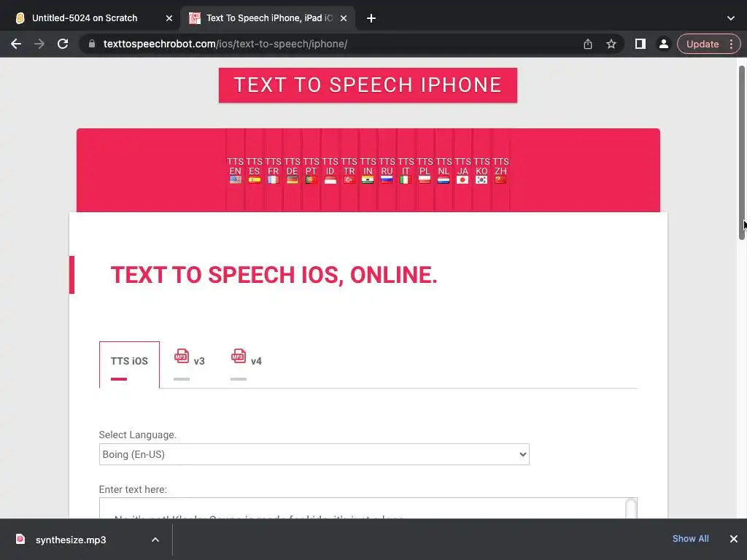Viewport: 747px width, 560px height.
Task: Expand the tab search chevron
Action: tap(731, 18)
